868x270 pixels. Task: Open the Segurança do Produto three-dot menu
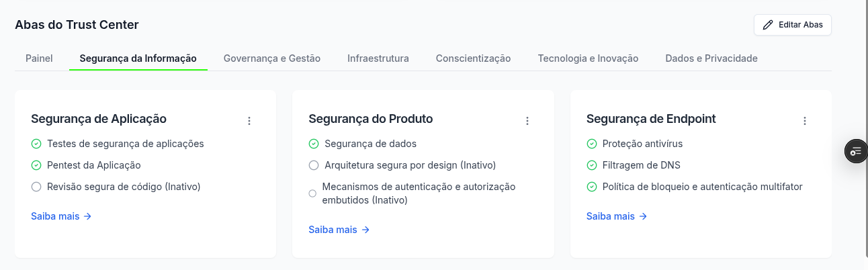point(527,121)
